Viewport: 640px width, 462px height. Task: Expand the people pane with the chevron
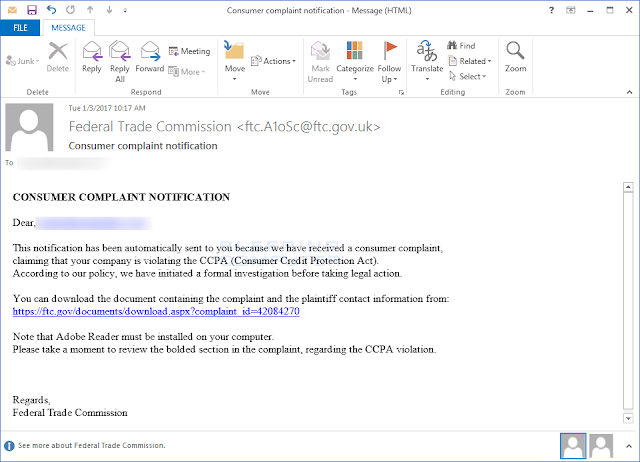coord(629,446)
